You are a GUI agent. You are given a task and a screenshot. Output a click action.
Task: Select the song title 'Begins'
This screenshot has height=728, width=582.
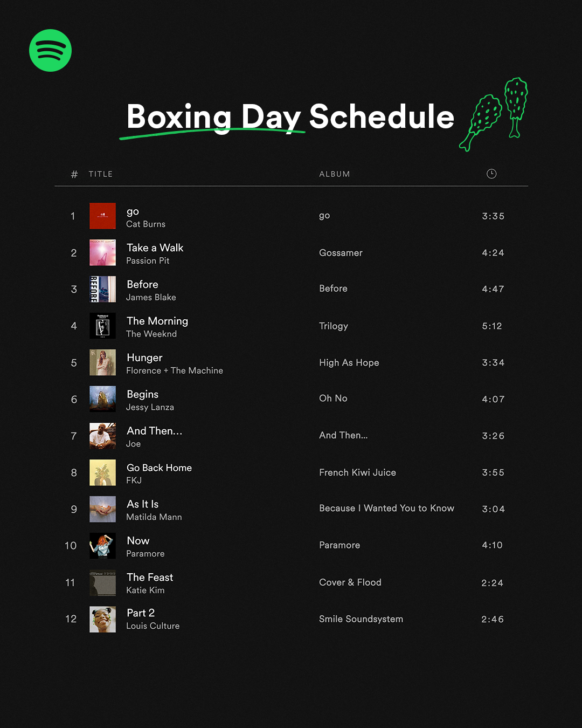pos(142,395)
